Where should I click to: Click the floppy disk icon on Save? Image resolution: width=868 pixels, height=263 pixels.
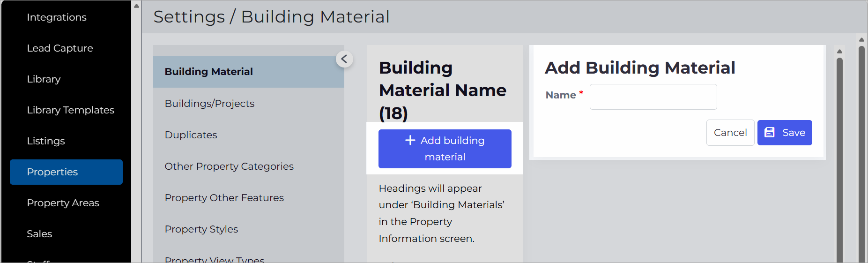point(769,133)
